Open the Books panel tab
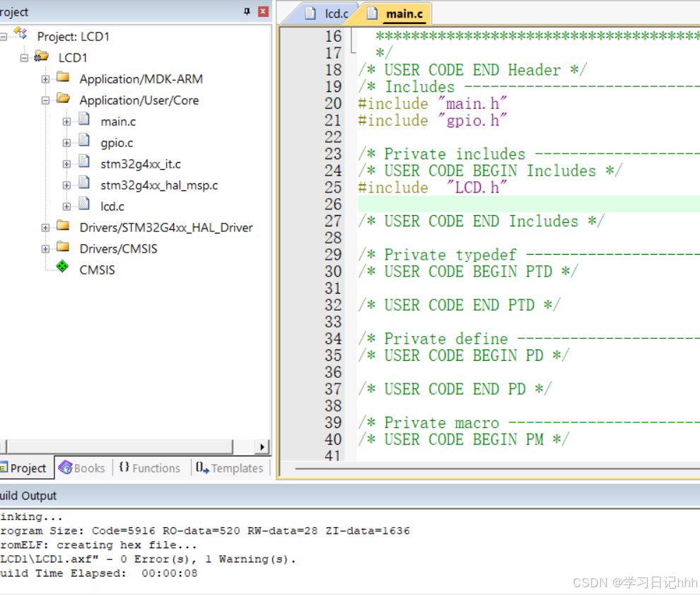This screenshot has height=595, width=700. tap(83, 468)
